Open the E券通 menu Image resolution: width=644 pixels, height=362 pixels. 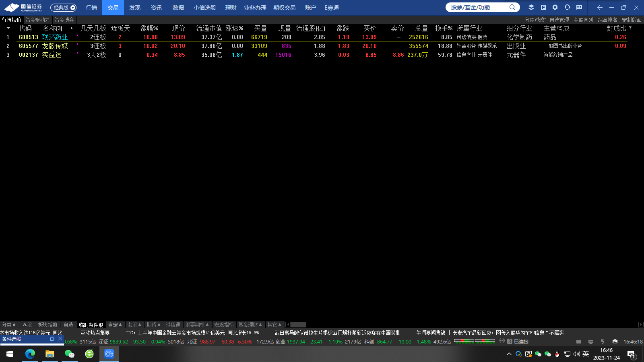point(332,8)
